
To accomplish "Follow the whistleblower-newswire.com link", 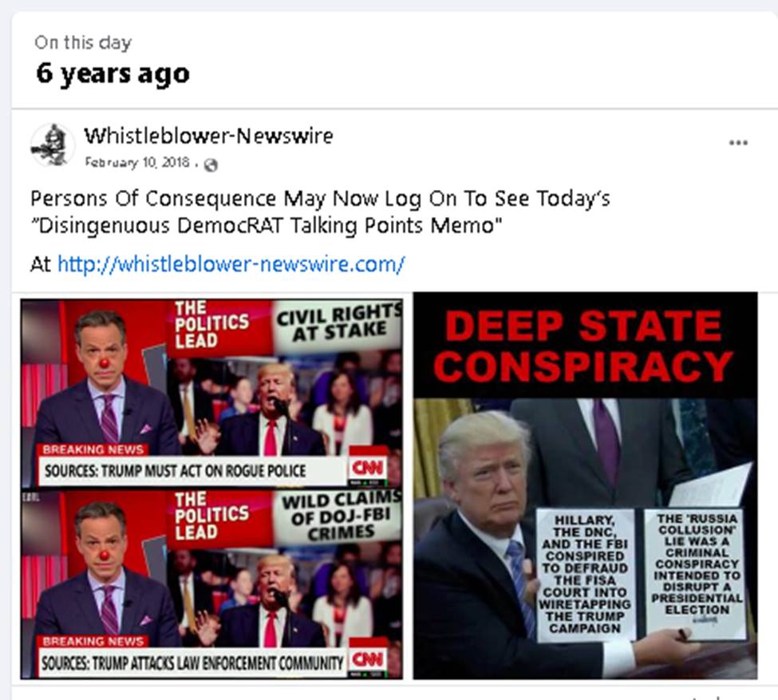I will [231, 264].
